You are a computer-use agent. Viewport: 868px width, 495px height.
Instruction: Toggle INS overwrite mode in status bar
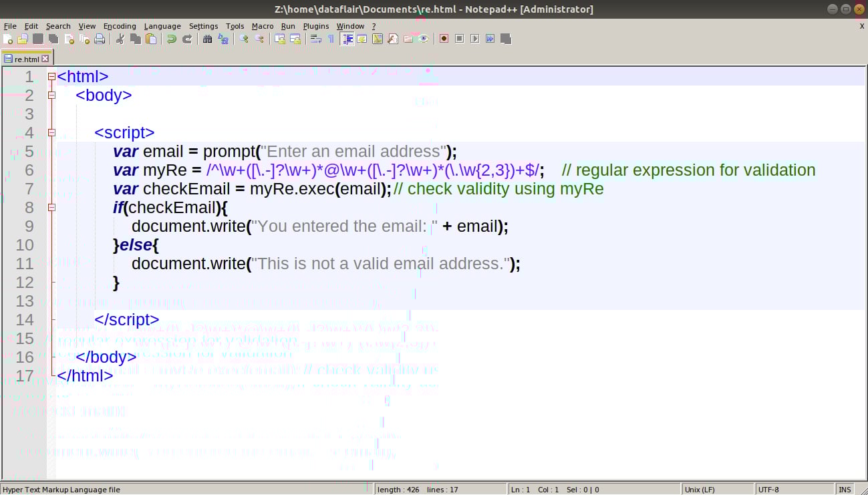(845, 489)
